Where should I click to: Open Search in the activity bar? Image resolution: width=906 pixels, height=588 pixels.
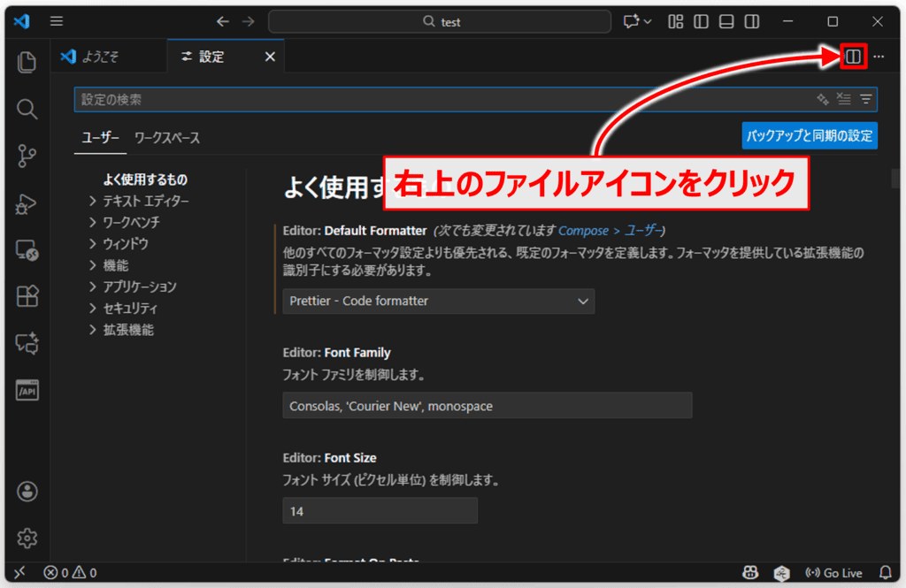(27, 109)
